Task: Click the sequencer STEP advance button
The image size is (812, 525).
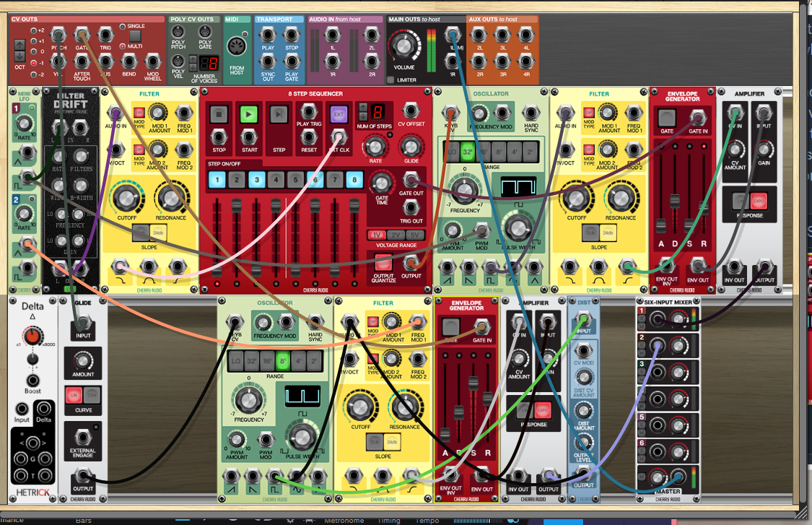Action: [x=279, y=114]
